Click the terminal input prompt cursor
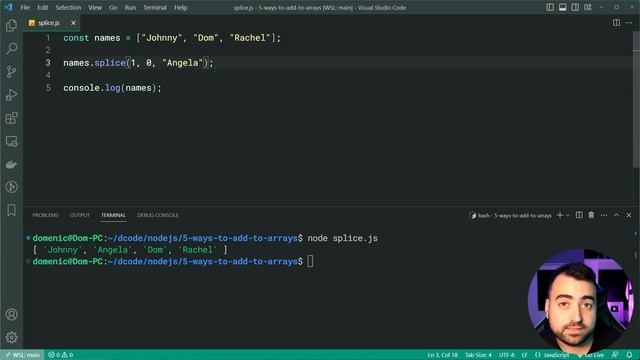The image size is (640, 360). coord(310,261)
